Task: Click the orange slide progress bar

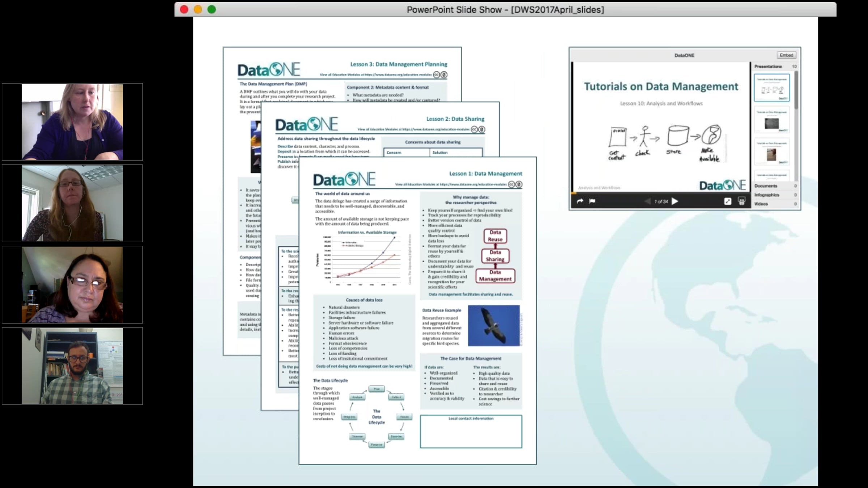Action: tap(573, 193)
